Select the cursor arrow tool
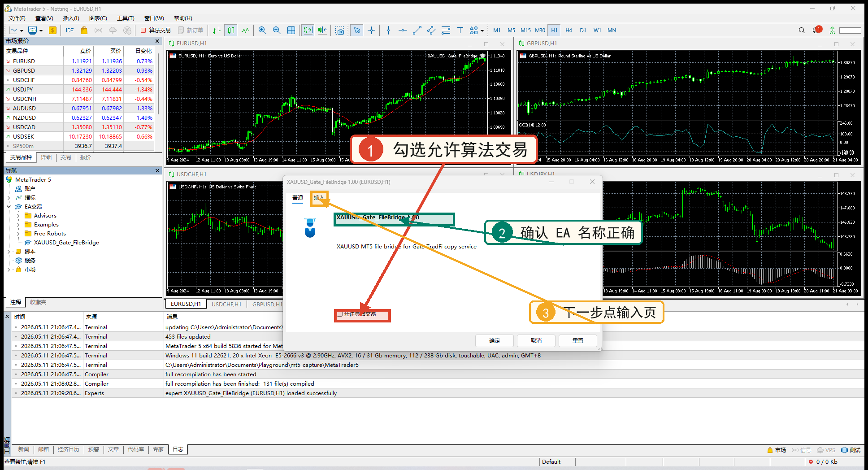 (357, 30)
